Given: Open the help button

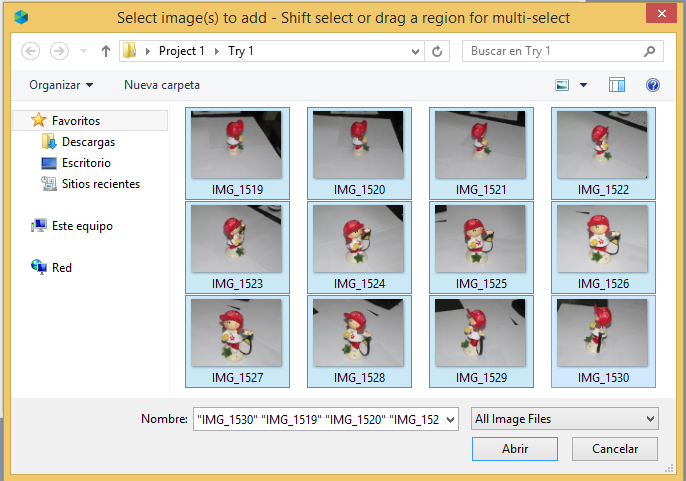Looking at the screenshot, I should click(652, 85).
